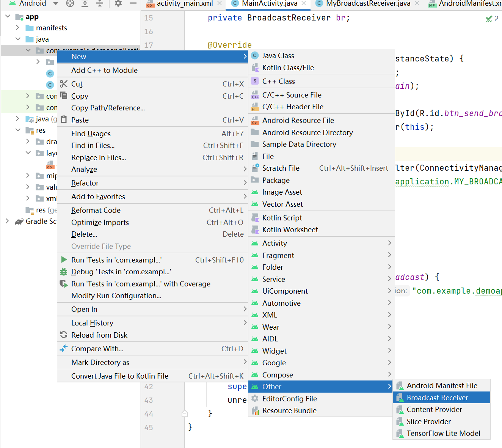Select Broadcast Receiver from Other submenu
The height and width of the screenshot is (448, 502).
(x=437, y=398)
